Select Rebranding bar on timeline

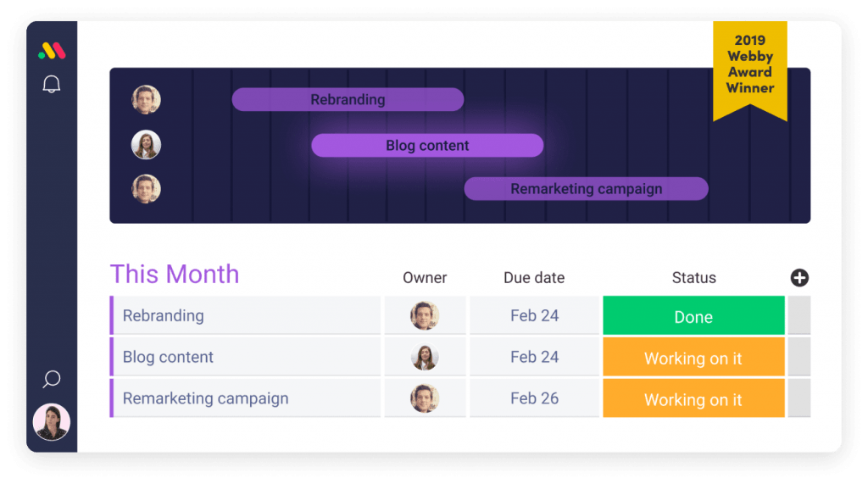coord(348,100)
